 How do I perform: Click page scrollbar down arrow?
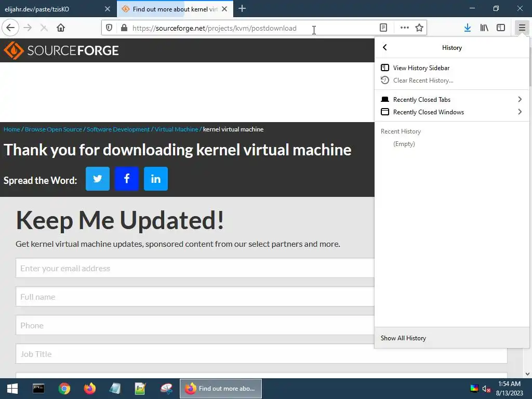[527, 374]
